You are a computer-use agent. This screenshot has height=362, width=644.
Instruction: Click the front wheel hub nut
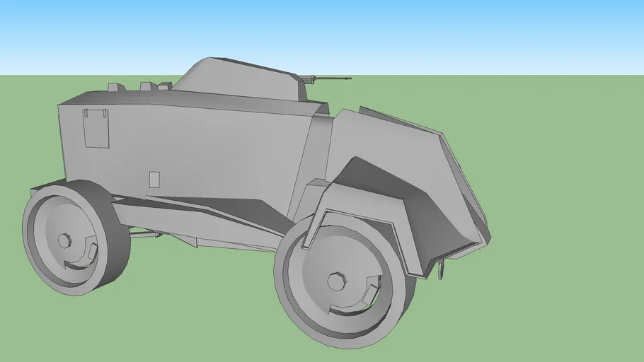[336, 281]
